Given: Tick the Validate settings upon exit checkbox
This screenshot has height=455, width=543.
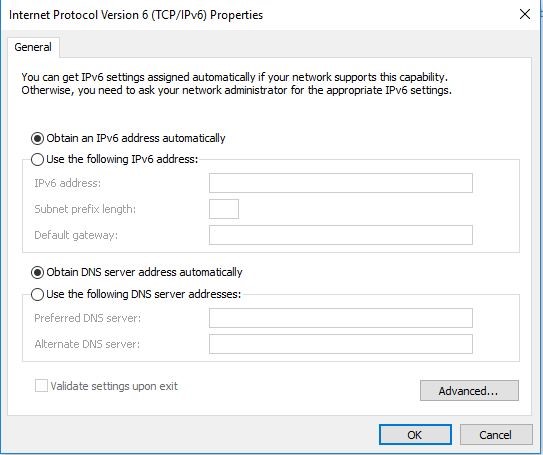Looking at the screenshot, I should tap(41, 386).
